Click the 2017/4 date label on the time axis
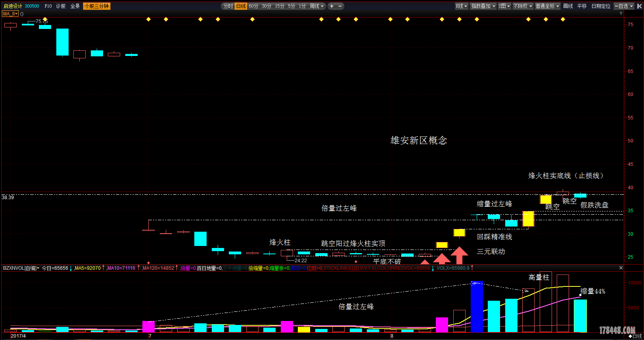This screenshot has width=644, height=340. [x=18, y=336]
